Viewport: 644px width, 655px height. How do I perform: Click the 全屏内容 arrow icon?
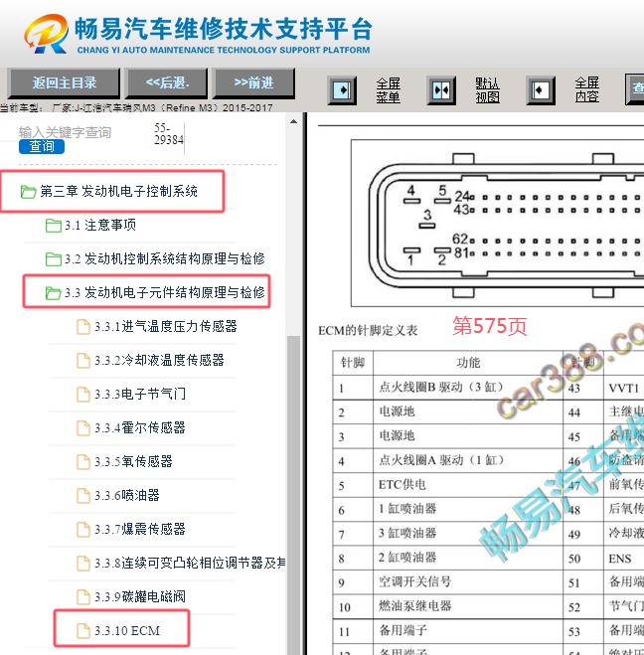pyautogui.click(x=541, y=89)
